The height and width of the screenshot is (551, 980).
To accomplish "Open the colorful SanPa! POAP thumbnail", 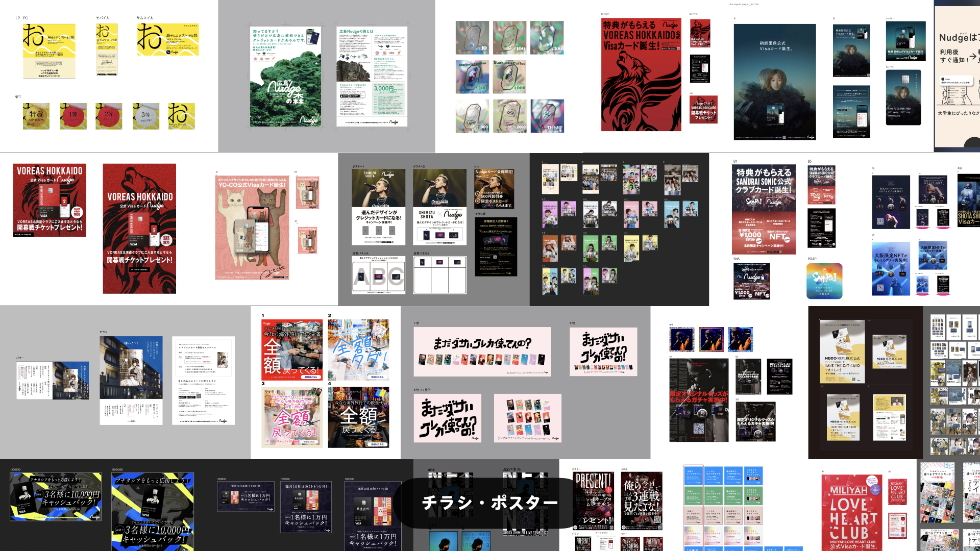I will point(824,281).
